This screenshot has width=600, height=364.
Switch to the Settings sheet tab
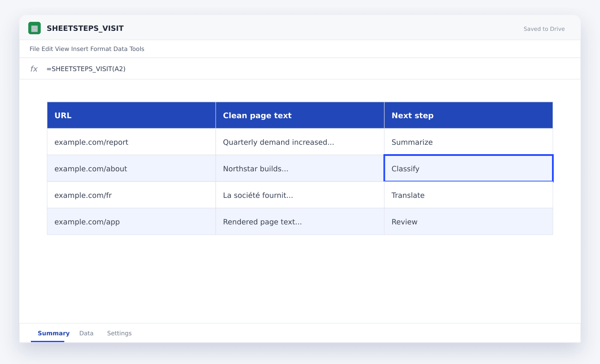119,333
